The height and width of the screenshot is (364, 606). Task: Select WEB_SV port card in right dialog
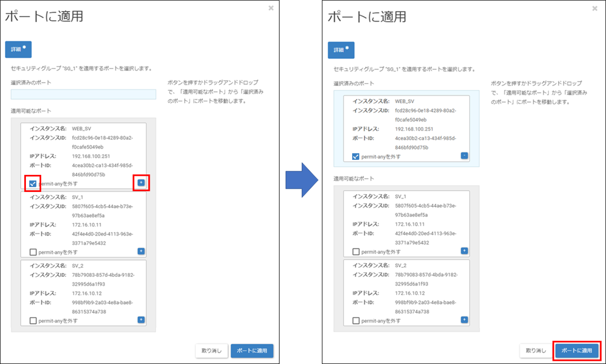[x=406, y=129]
